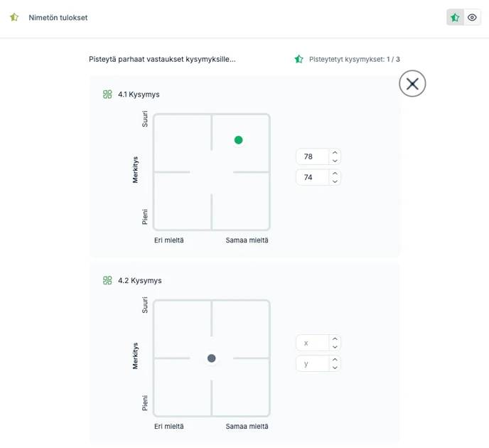The height and width of the screenshot is (448, 489).
Task: Decrease the value 78 with the down arrow
Action: 335,161
